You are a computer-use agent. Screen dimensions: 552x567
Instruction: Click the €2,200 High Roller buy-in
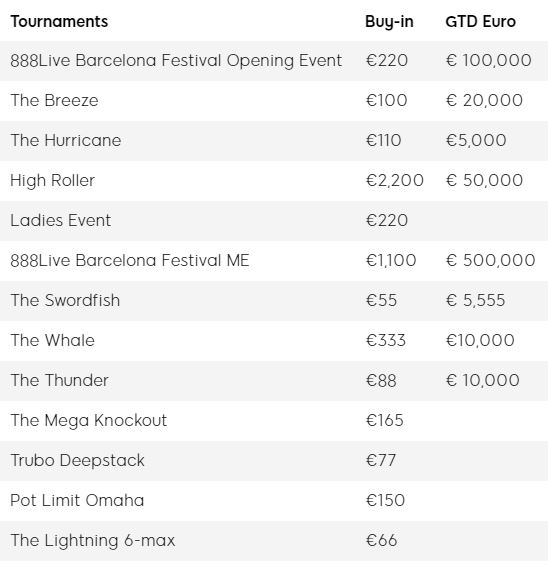pos(394,180)
